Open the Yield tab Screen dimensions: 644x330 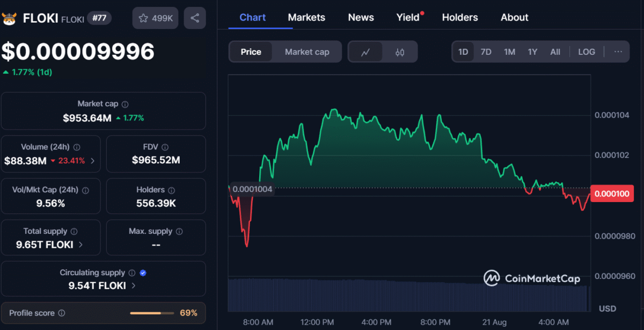408,17
